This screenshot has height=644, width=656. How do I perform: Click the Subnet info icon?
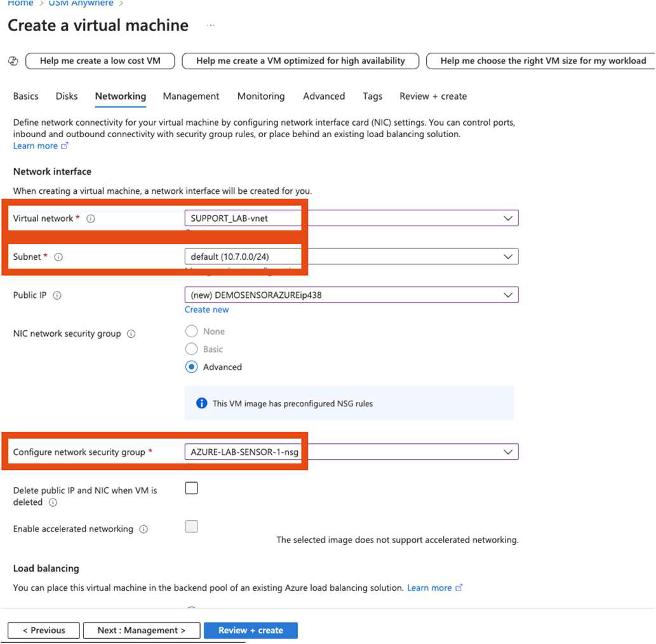[x=59, y=257]
